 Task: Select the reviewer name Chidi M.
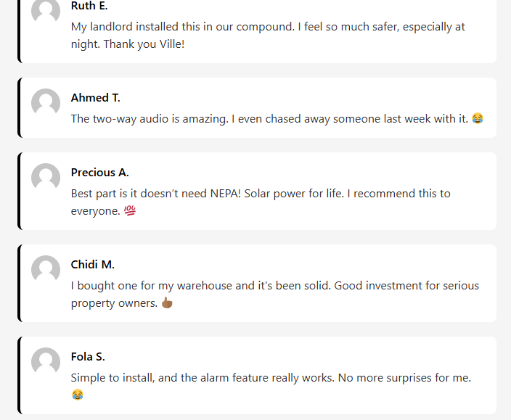click(x=93, y=265)
